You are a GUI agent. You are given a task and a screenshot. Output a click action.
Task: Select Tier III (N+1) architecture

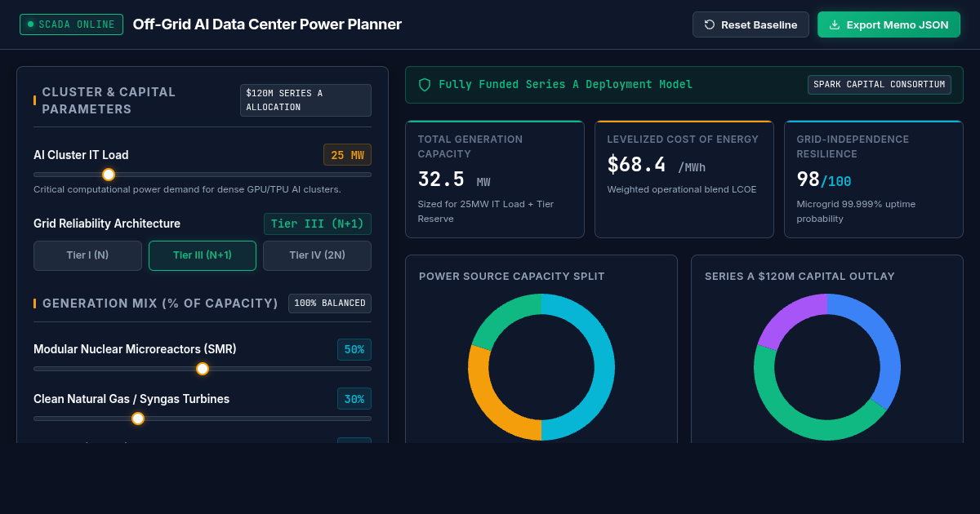click(203, 255)
